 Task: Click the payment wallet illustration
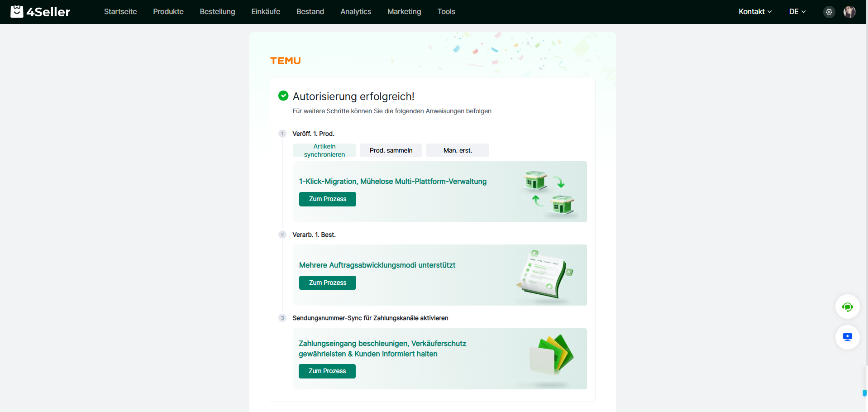coord(551,355)
